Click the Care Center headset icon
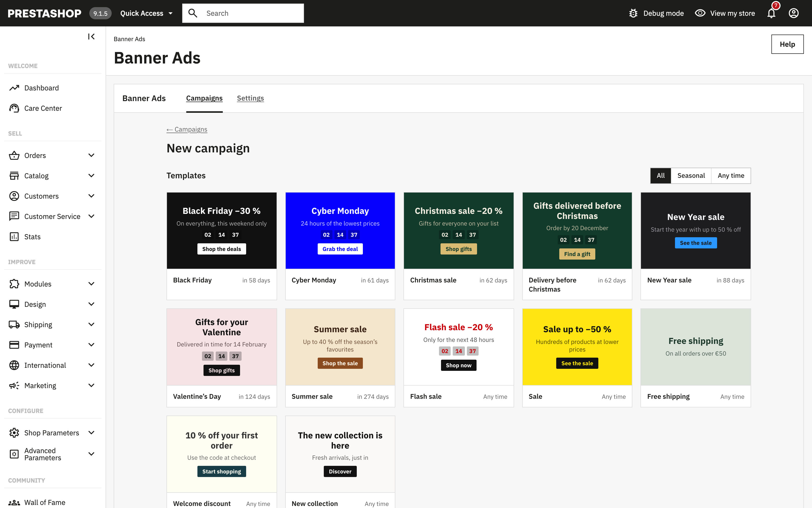This screenshot has width=812, height=508. pyautogui.click(x=14, y=108)
